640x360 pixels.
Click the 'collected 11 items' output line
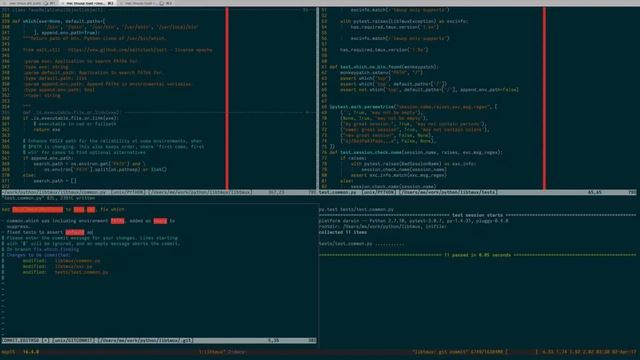coord(342,232)
